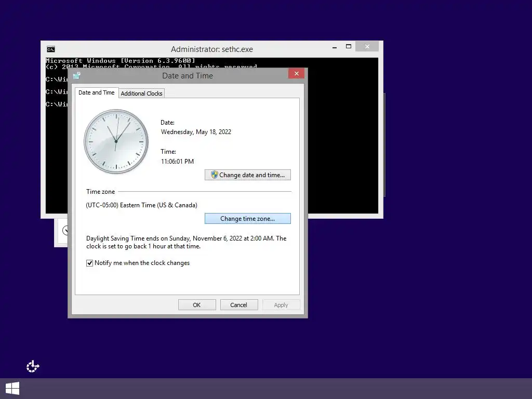This screenshot has height=399, width=532.
Task: Click the Apply button
Action: click(x=281, y=304)
